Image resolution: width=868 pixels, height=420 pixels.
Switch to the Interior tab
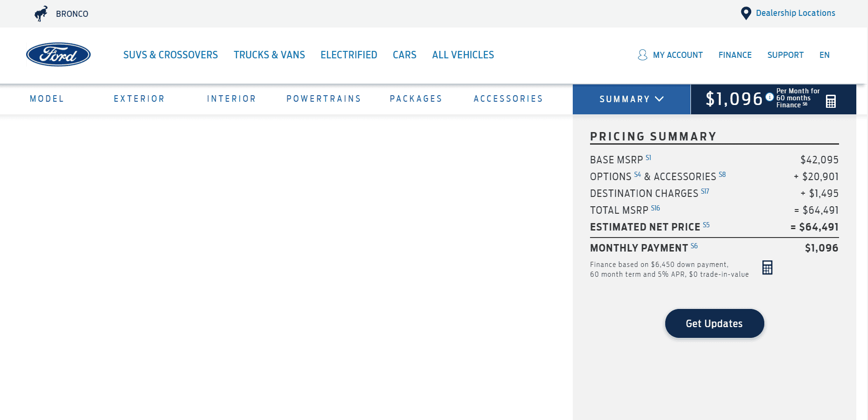click(x=231, y=99)
